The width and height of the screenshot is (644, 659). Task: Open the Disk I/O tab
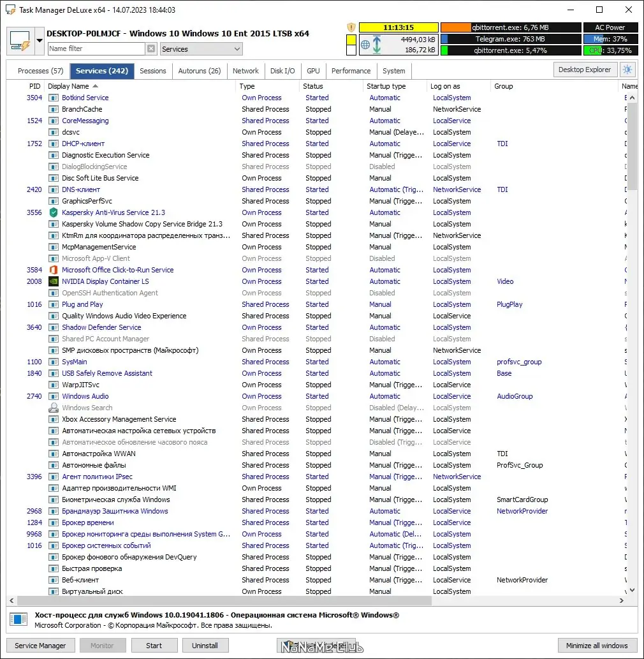[x=282, y=71]
